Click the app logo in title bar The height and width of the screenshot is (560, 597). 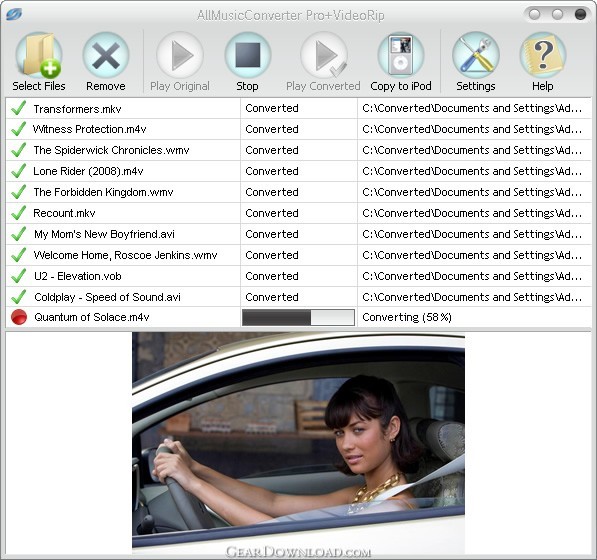click(14, 14)
